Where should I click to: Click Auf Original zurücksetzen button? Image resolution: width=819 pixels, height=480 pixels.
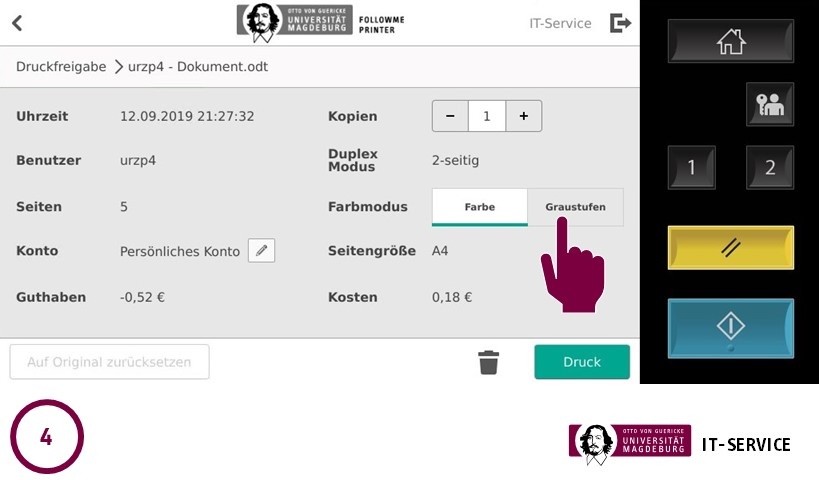[109, 362]
